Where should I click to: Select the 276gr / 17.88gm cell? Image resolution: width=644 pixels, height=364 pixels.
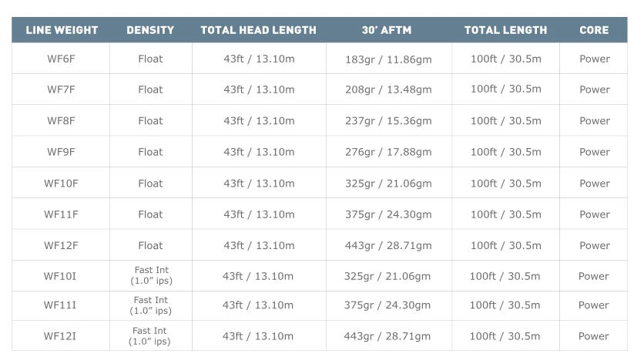tap(388, 152)
